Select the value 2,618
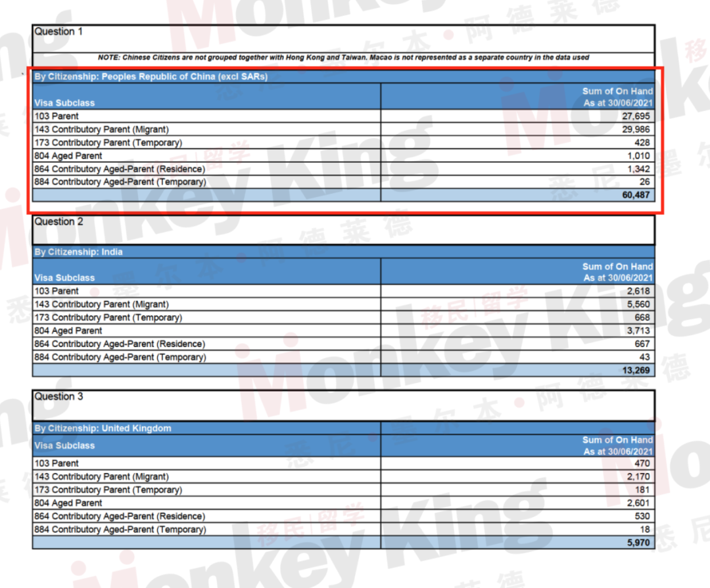This screenshot has height=588, width=710. coord(638,291)
